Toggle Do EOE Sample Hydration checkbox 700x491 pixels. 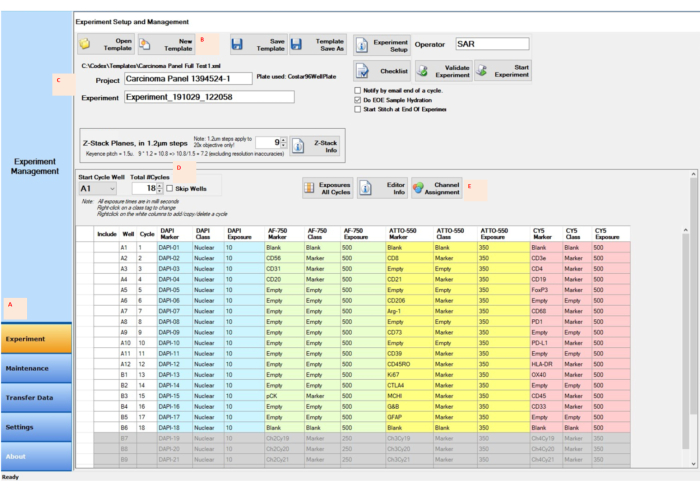pos(358,100)
